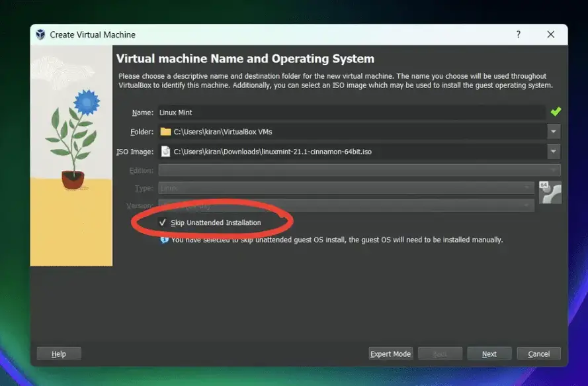Viewport: 588px width, 386px height.
Task: Click the Folder: label
Action: pyautogui.click(x=142, y=132)
